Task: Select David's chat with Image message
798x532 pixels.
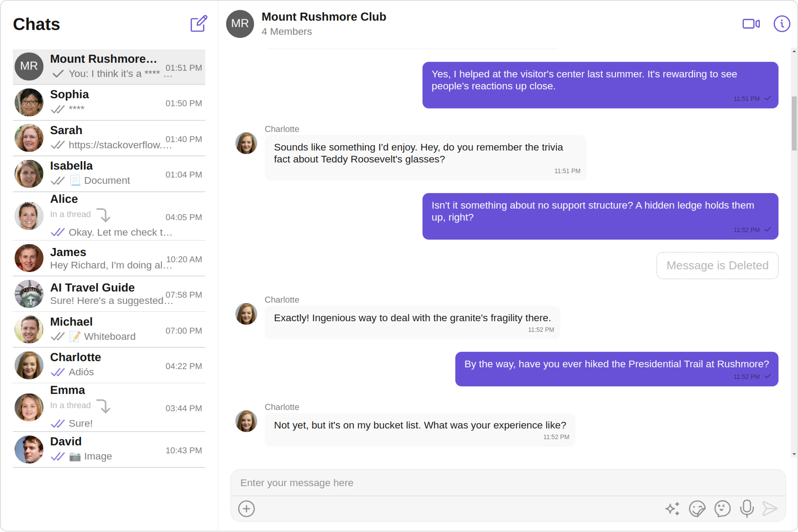Action: click(x=109, y=449)
